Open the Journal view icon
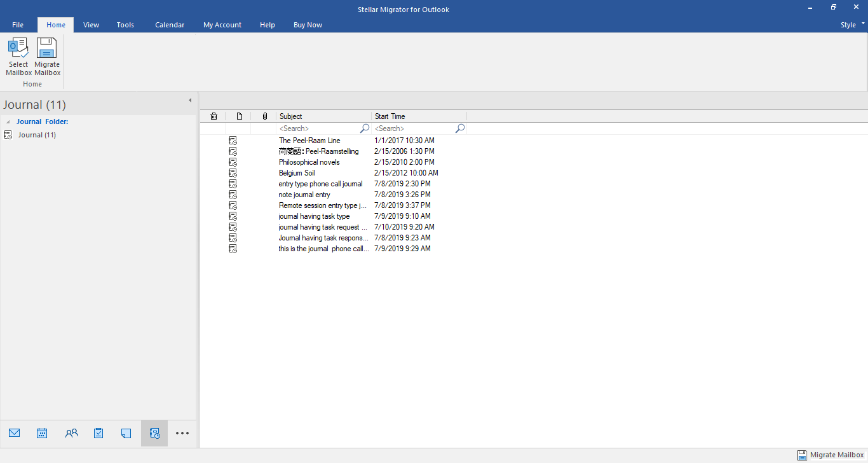 click(x=154, y=433)
